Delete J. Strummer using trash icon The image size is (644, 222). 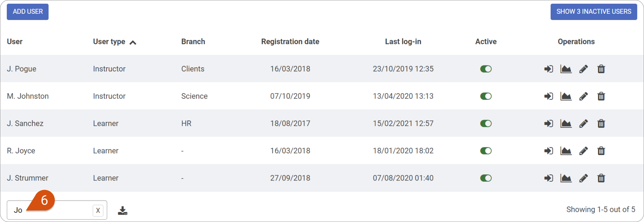point(601,178)
